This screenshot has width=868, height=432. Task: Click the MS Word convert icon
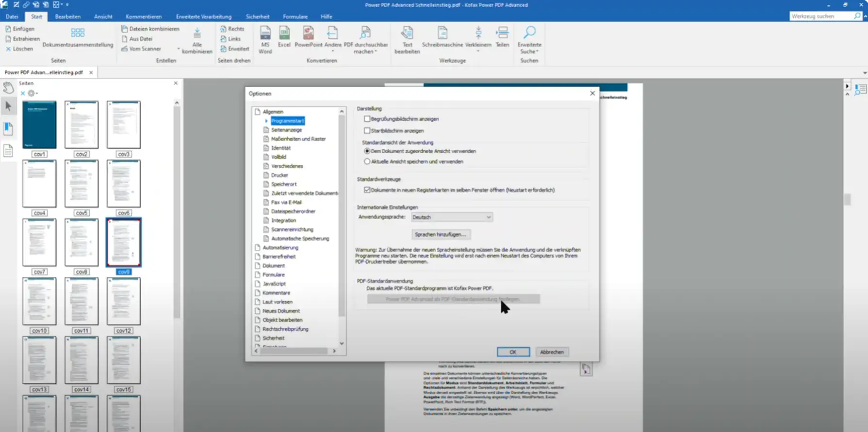pyautogui.click(x=265, y=34)
